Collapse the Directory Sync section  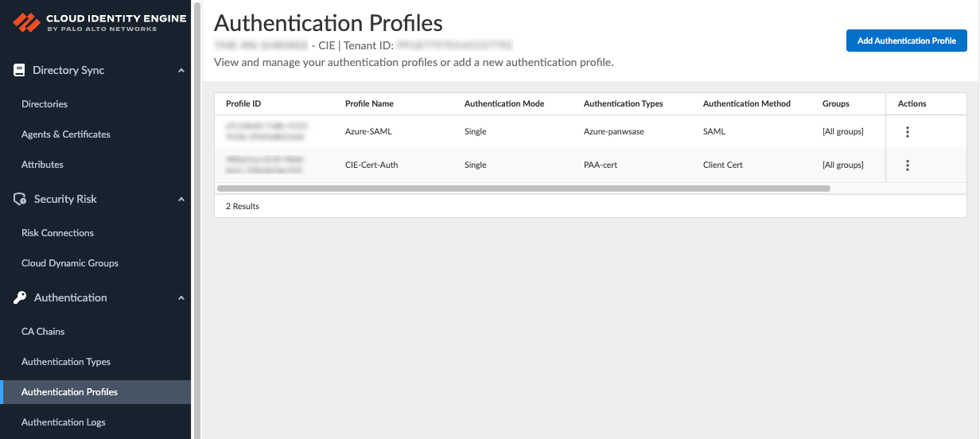181,71
